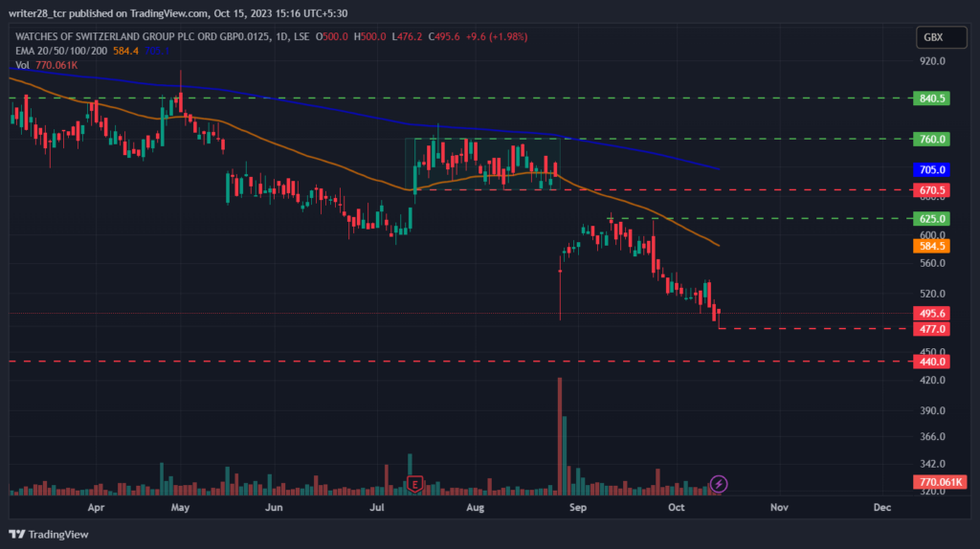Click the Apr label on time axis
The width and height of the screenshot is (980, 549).
(x=96, y=507)
